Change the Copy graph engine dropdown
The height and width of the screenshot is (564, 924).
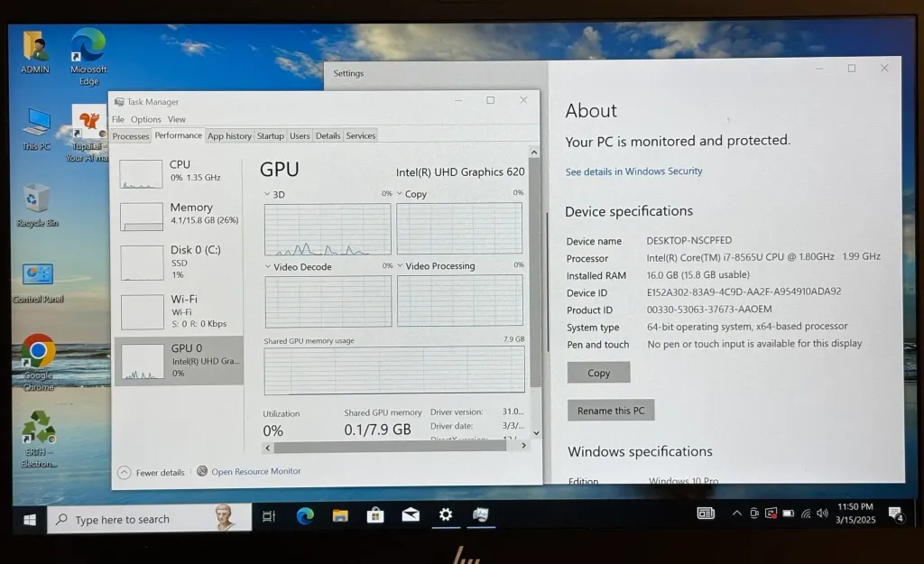(x=400, y=194)
